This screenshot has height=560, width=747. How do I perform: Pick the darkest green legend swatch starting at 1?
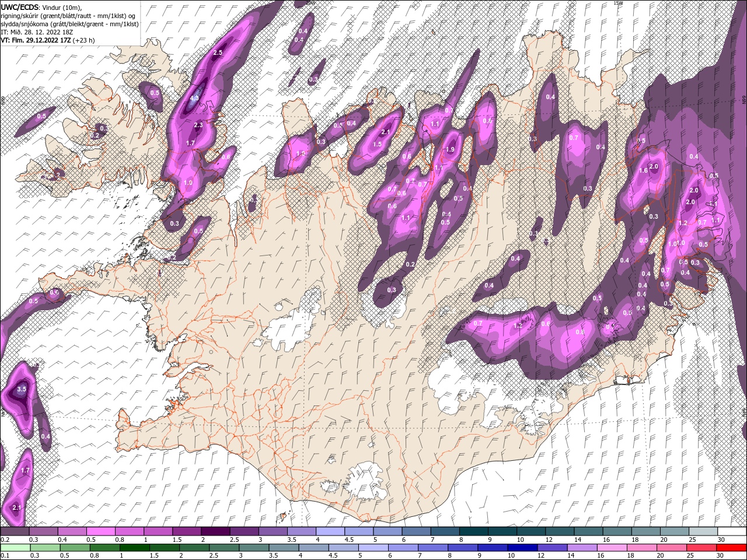(135, 548)
